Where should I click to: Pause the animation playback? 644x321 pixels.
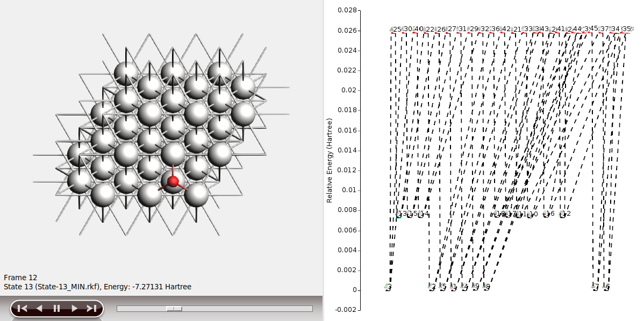(x=56, y=308)
